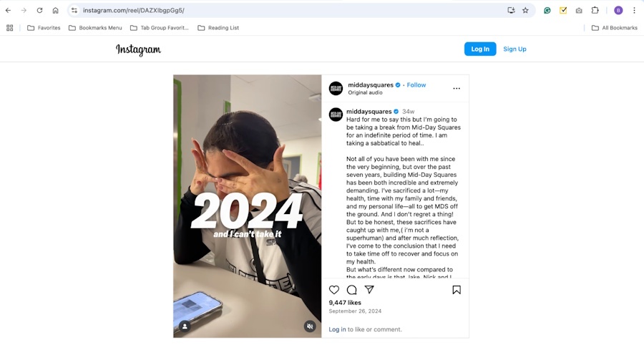This screenshot has width=644, height=345.
Task: Click the Log in link to comment
Action: coord(337,329)
